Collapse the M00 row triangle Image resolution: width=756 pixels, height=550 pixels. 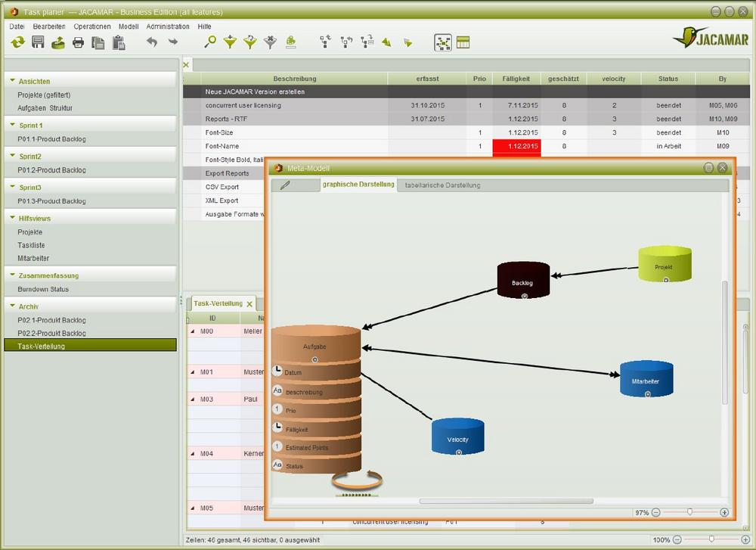pyautogui.click(x=193, y=331)
